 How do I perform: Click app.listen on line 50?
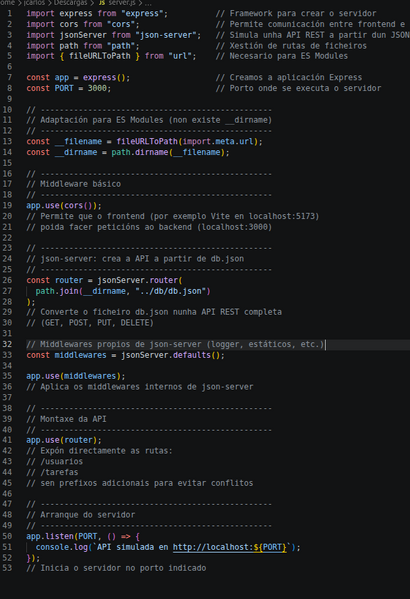(x=50, y=536)
